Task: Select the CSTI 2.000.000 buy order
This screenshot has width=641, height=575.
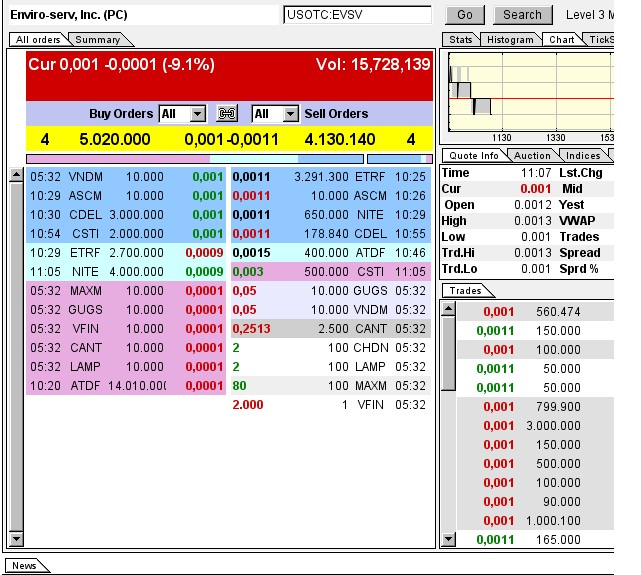Action: (x=126, y=234)
